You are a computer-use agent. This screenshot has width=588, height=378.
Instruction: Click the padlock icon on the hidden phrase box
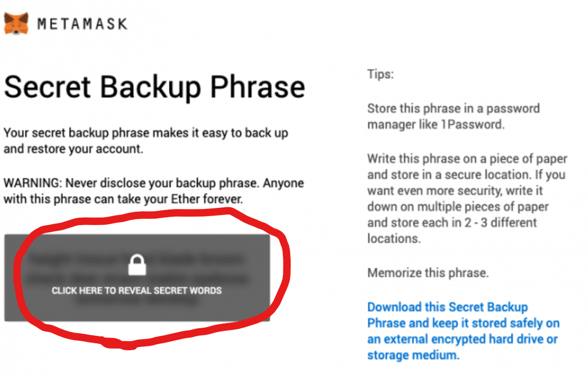(137, 265)
